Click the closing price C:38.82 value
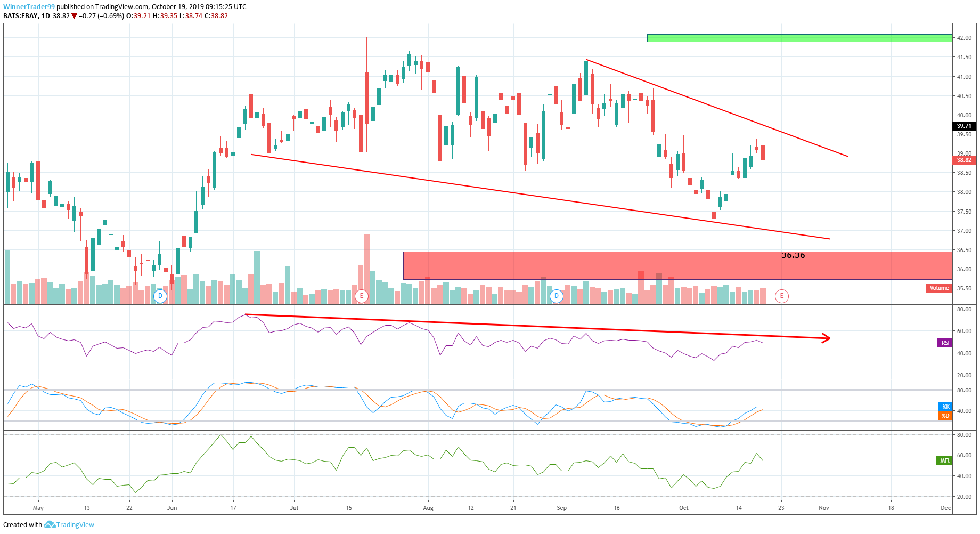The image size is (980, 534). tap(216, 16)
